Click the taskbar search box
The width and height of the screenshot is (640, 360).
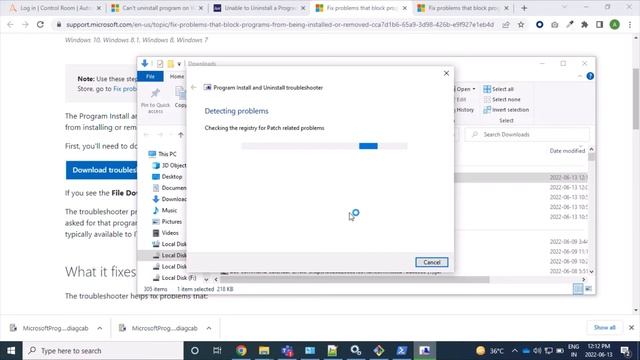(x=103, y=351)
